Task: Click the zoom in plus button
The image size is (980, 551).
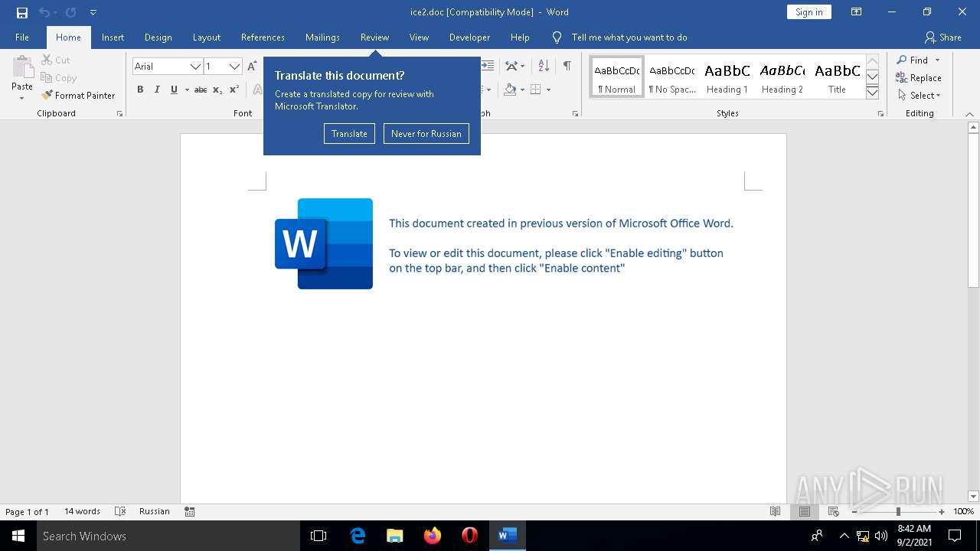Action: 942,511
